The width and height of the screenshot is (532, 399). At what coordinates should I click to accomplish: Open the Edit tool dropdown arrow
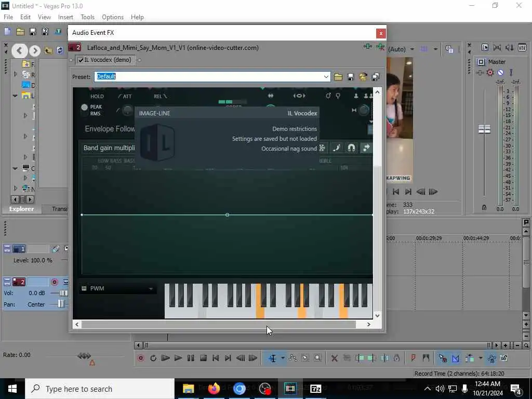click(x=283, y=358)
